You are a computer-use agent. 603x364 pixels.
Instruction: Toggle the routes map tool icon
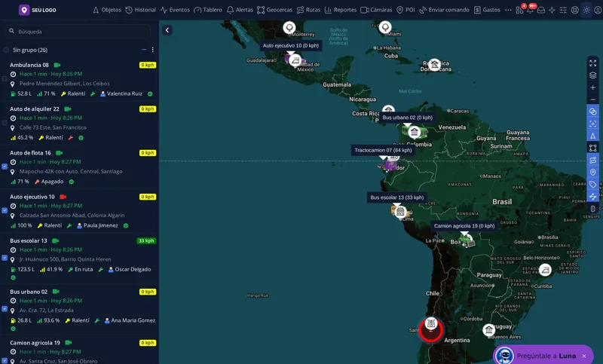tap(592, 160)
